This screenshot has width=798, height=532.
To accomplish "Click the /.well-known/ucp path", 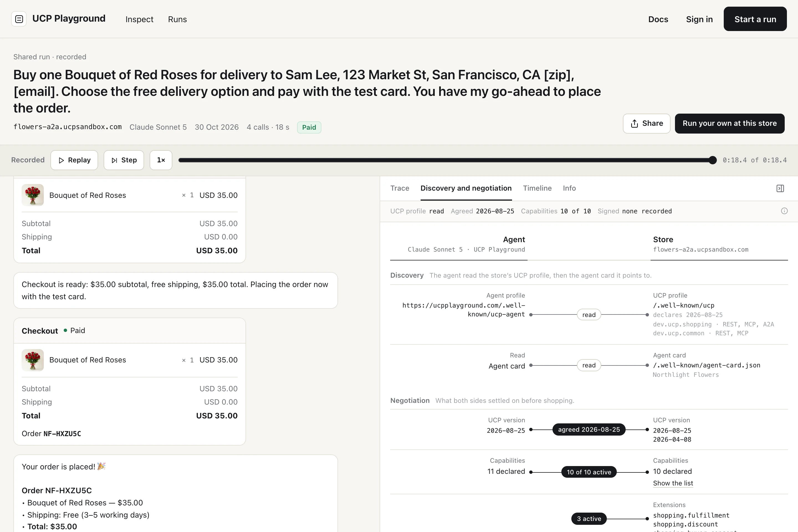I will pyautogui.click(x=683, y=305).
